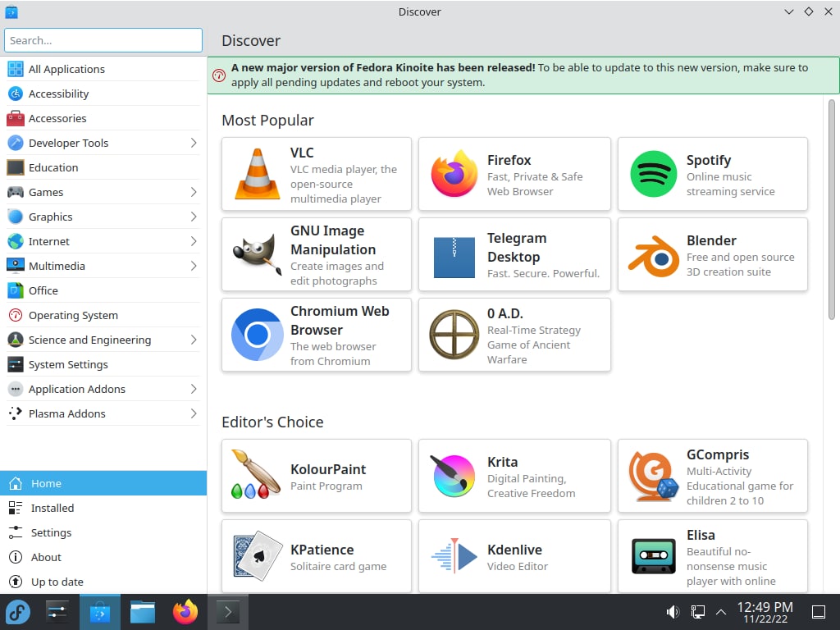Select All Applications category
This screenshot has height=630, width=840.
tap(103, 69)
